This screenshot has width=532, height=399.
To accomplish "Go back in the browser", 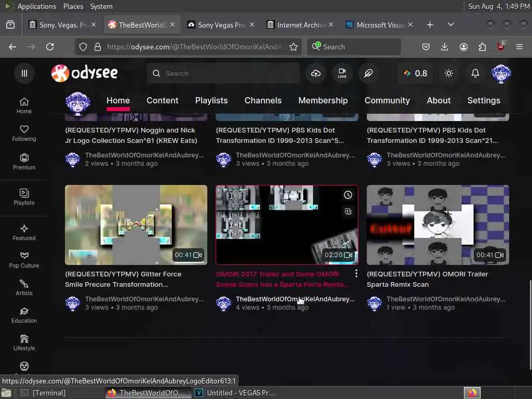I will (x=12, y=47).
